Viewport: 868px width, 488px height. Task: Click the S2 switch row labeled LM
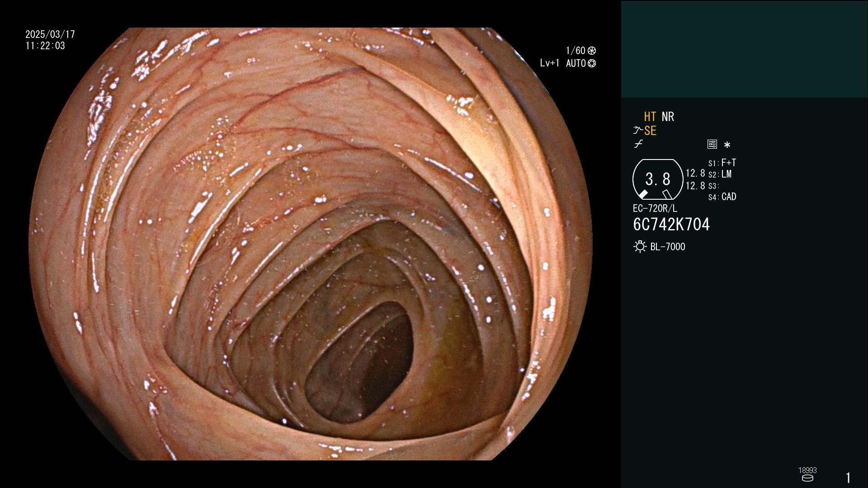720,174
